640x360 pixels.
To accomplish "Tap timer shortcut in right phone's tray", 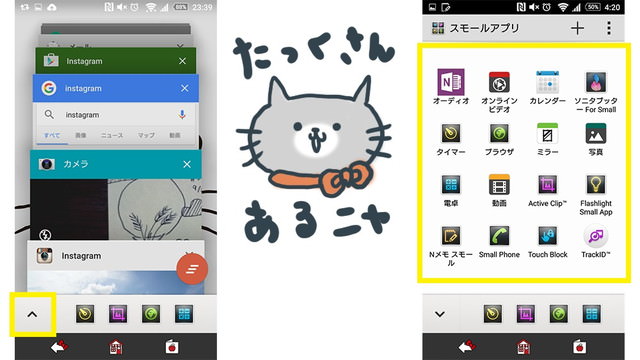I will pyautogui.click(x=493, y=314).
